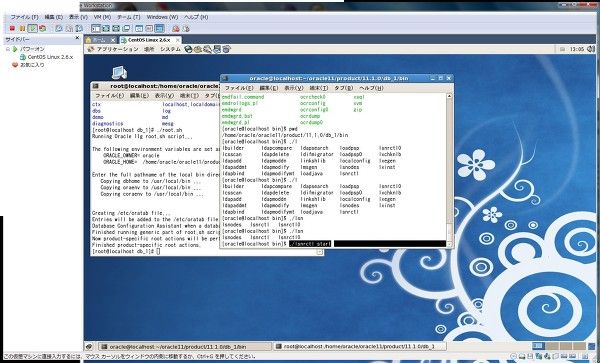Launch the web browser from the GNOME panel
Viewport: 600px width, 363px height.
[188, 49]
